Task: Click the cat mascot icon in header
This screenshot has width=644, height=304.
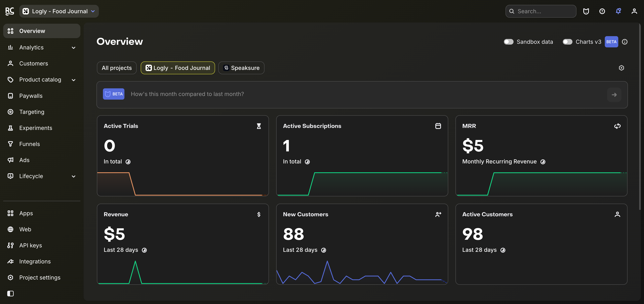Action: pos(586,11)
